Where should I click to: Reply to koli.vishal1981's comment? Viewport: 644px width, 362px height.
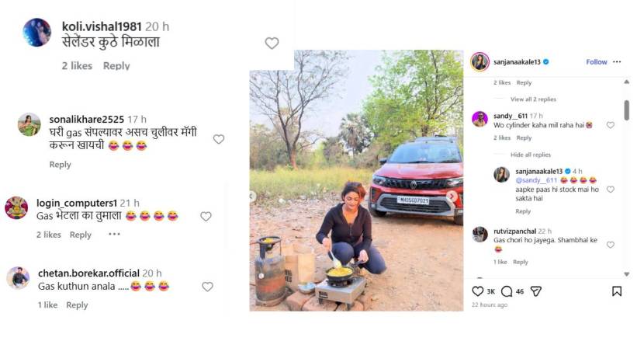click(x=116, y=66)
